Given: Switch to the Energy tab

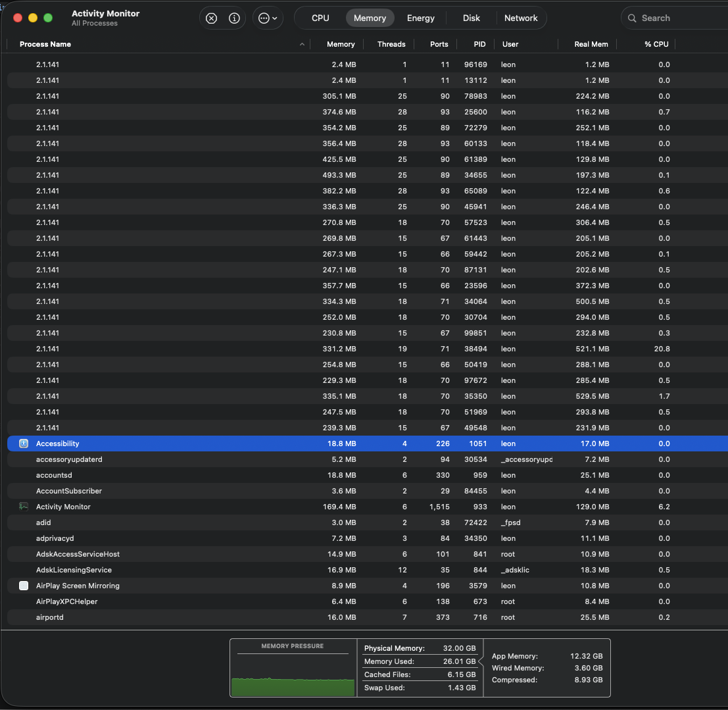Looking at the screenshot, I should pyautogui.click(x=421, y=18).
